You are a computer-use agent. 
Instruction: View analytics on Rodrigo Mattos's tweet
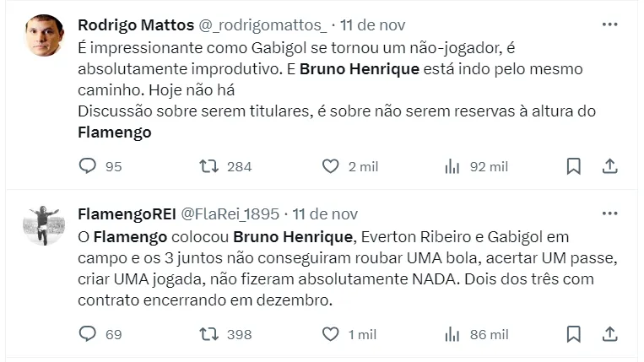[452, 166]
